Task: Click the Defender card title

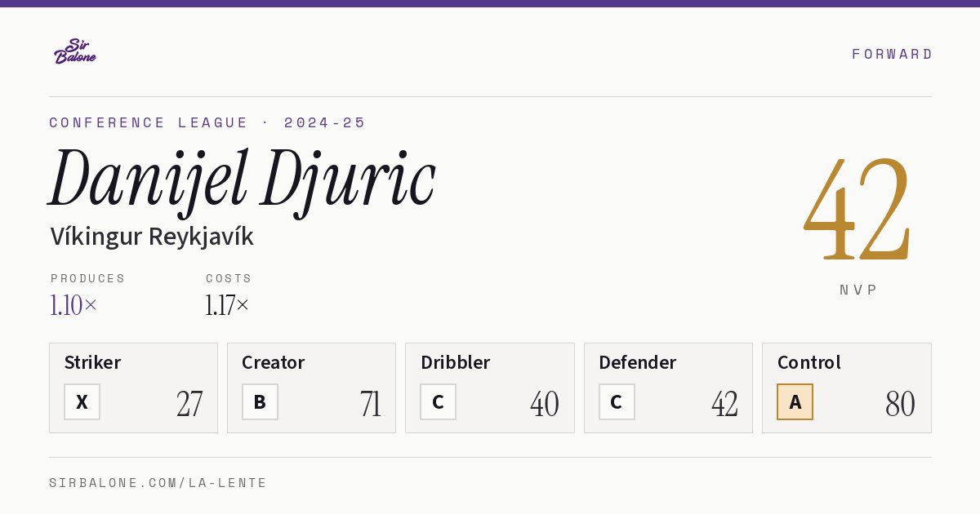Action: tap(638, 362)
